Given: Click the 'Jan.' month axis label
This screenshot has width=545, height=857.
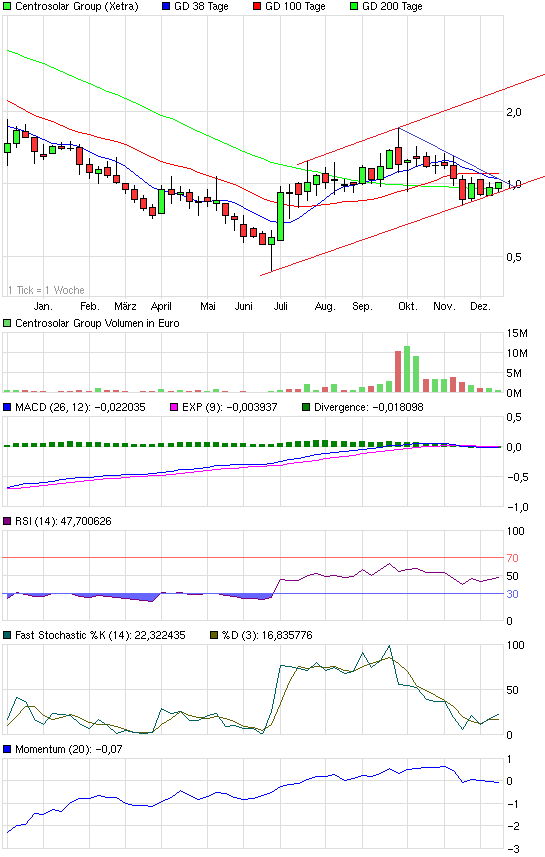Looking at the screenshot, I should 43,306.
